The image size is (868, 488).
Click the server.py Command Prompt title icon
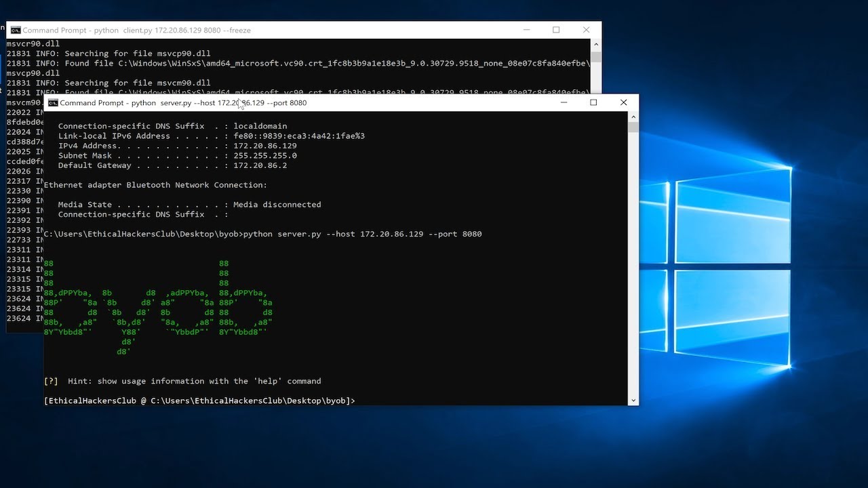[x=53, y=103]
